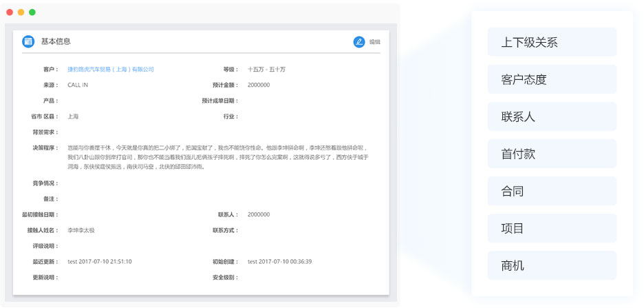Open the 客户态度 item
This screenshot has height=308, width=644.
[551, 79]
